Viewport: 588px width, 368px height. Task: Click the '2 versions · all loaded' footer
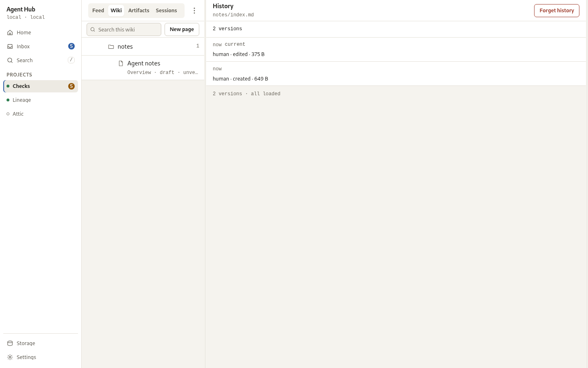(247, 94)
